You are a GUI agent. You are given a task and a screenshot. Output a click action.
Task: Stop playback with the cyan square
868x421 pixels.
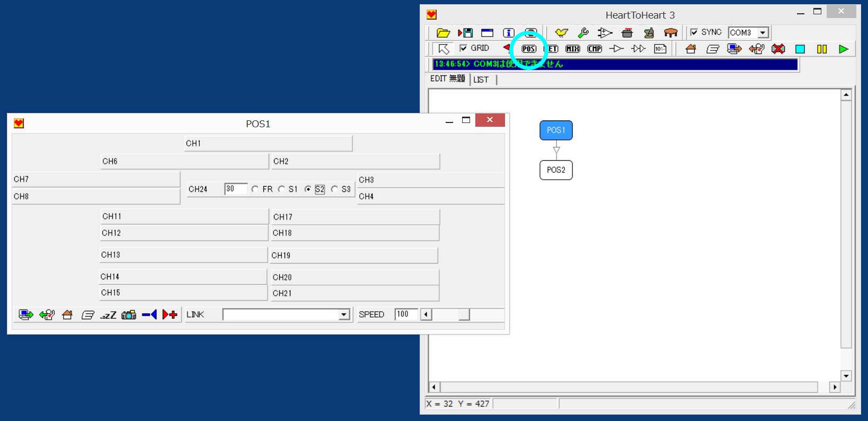pos(800,49)
